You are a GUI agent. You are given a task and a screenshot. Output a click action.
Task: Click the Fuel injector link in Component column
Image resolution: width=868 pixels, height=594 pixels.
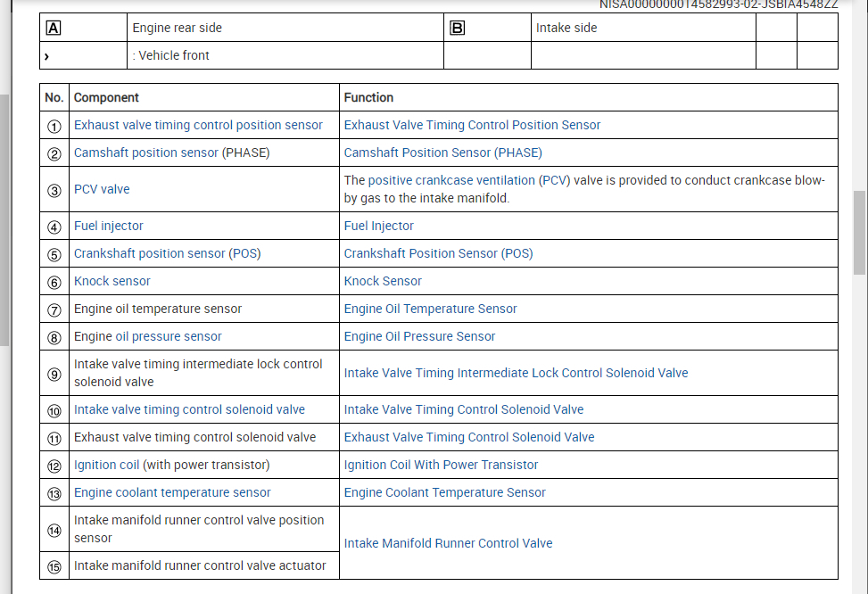(x=109, y=226)
